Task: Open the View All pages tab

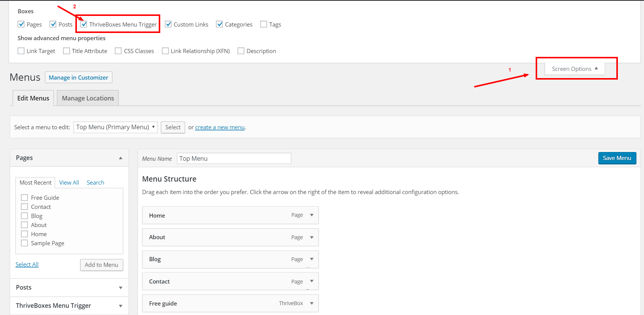Action: (69, 182)
